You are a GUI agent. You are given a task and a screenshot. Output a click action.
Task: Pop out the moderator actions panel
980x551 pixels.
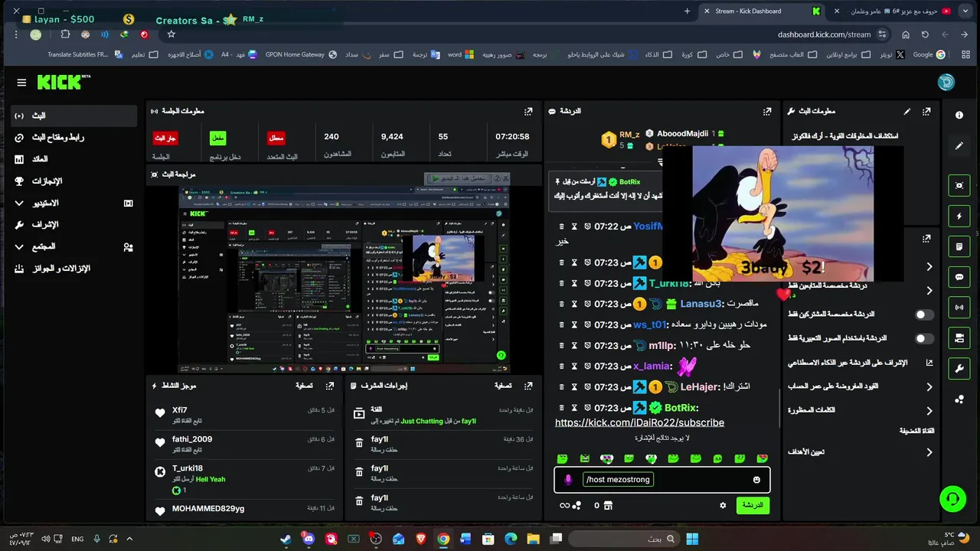tap(528, 386)
